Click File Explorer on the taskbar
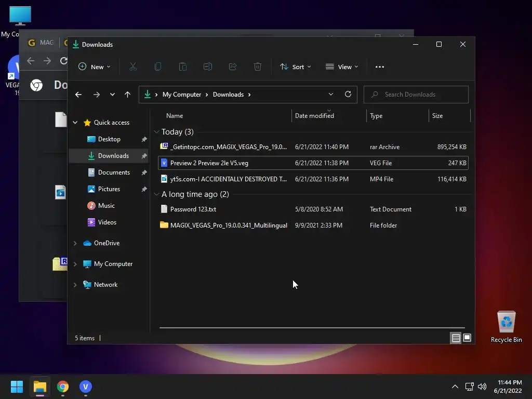The height and width of the screenshot is (399, 532). click(x=39, y=387)
